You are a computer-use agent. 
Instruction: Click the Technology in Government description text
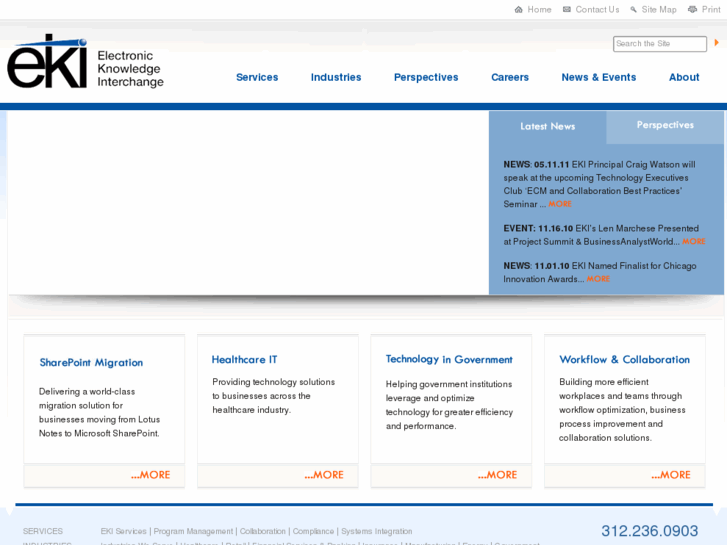coord(449,405)
